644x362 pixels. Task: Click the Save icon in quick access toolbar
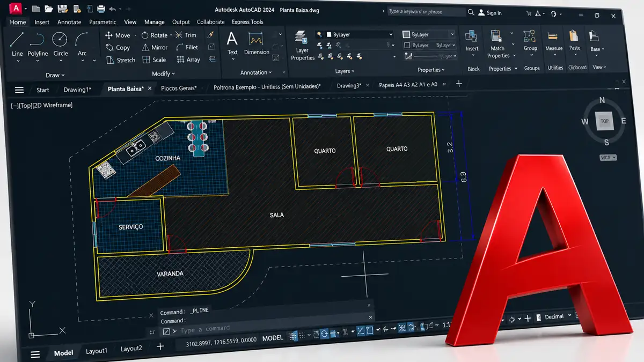click(x=62, y=9)
